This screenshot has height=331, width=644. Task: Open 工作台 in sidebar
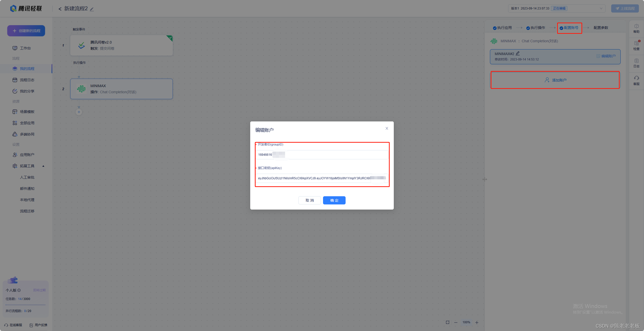[x=25, y=48]
